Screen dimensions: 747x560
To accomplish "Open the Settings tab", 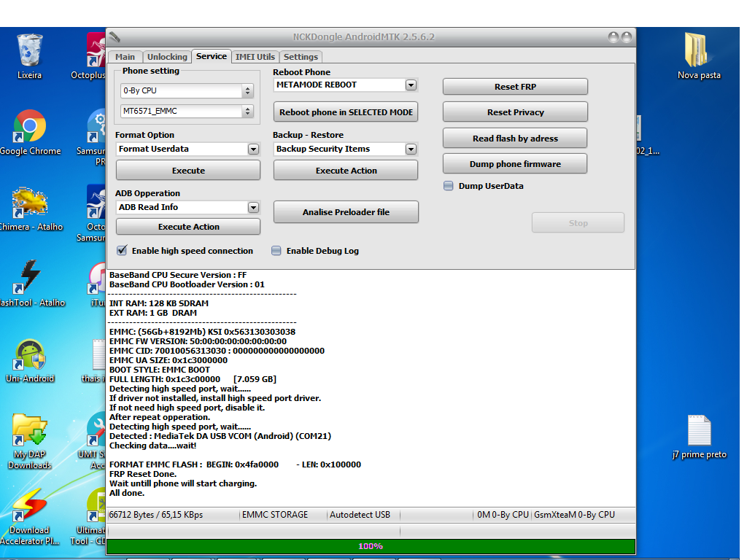I will pyautogui.click(x=301, y=57).
